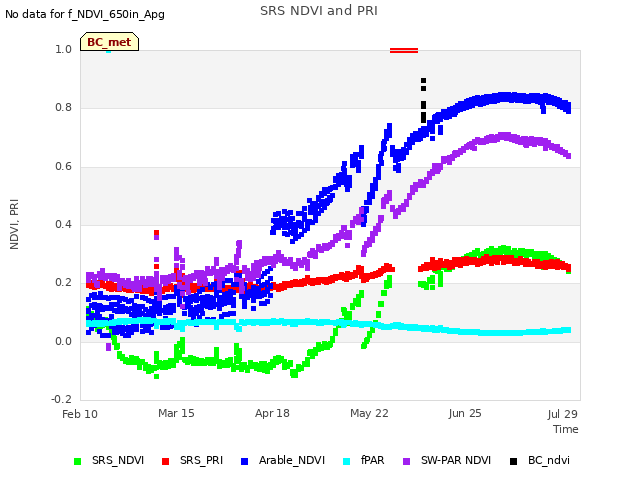Viewport: 640px width, 480px height.
Task: Click the Apr 18 x-axis tick label
Action: tap(272, 413)
